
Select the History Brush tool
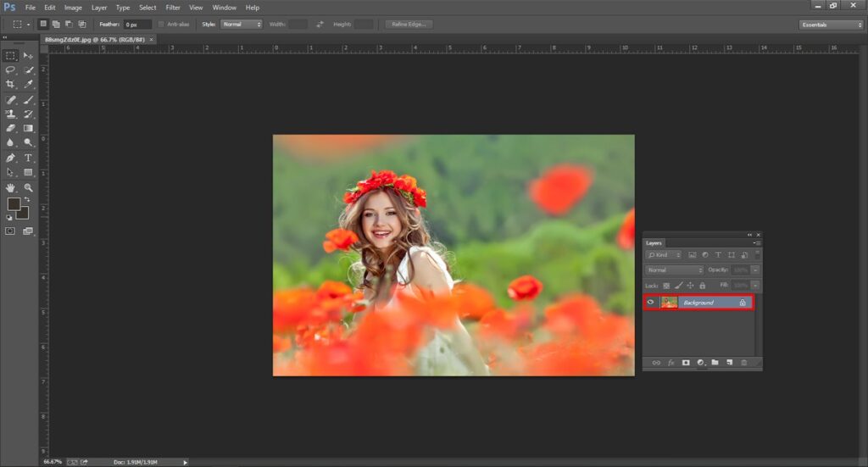(x=28, y=114)
